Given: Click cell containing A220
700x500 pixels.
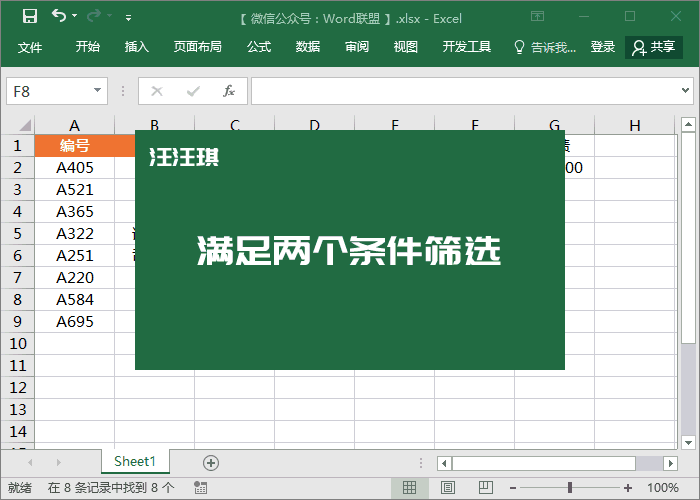Looking at the screenshot, I should click(75, 278).
